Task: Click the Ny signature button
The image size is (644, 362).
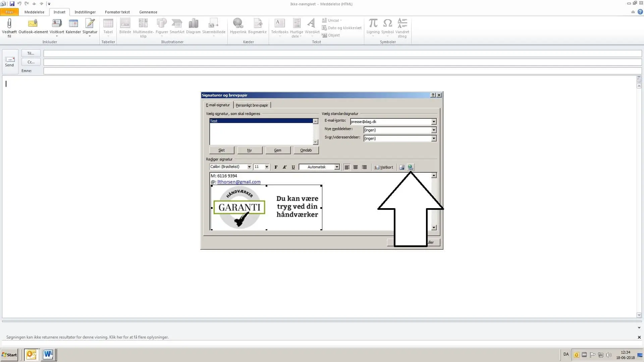Action: click(x=250, y=150)
